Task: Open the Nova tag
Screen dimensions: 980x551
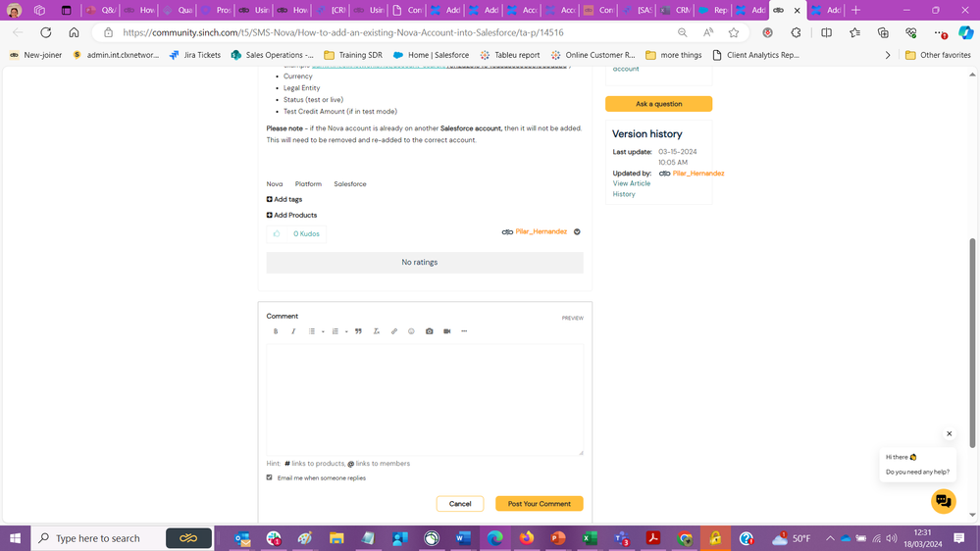Action: coord(275,183)
